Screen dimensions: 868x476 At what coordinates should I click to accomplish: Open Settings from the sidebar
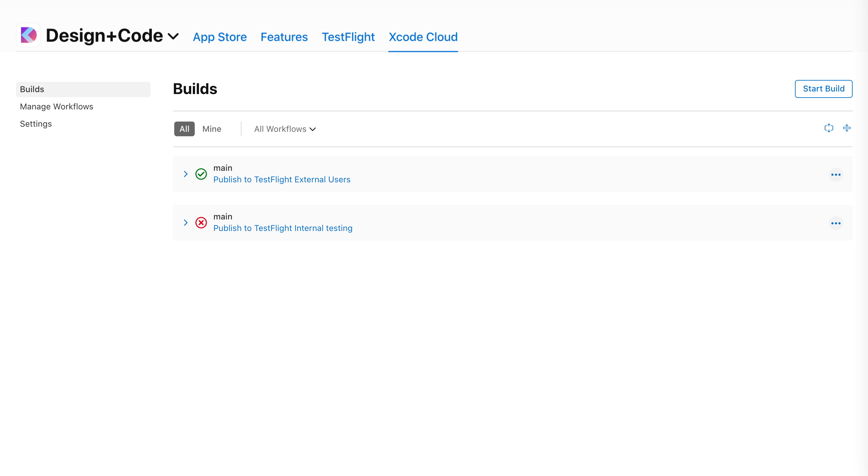tap(36, 123)
